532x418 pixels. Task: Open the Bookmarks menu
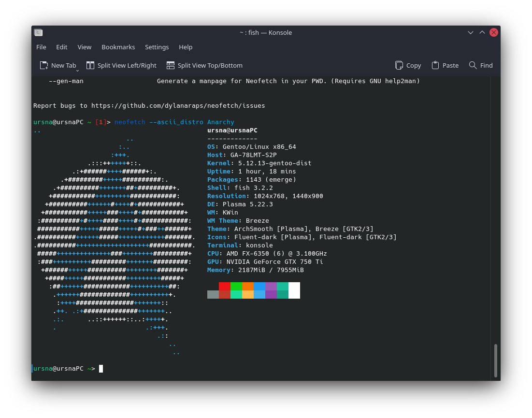click(118, 47)
